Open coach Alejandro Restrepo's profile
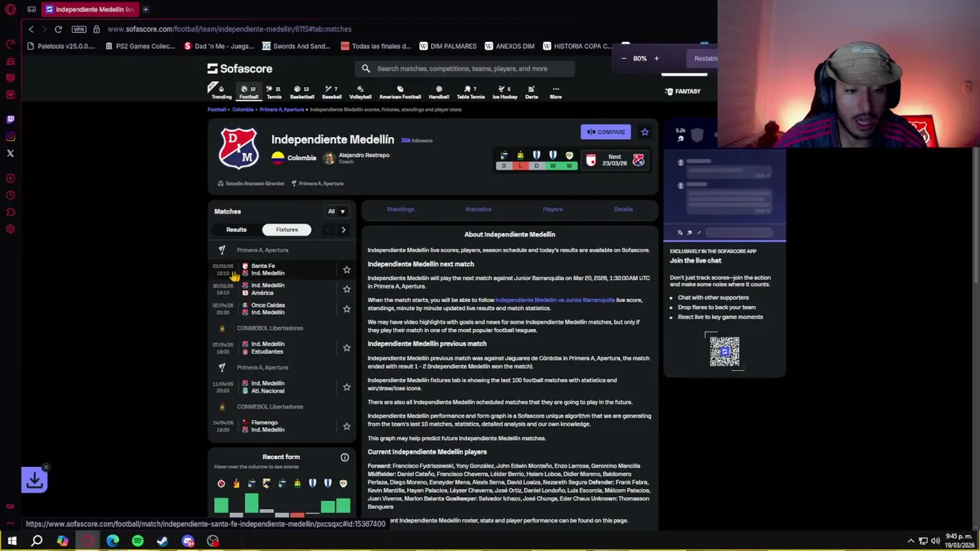This screenshot has height=551, width=980. point(356,158)
